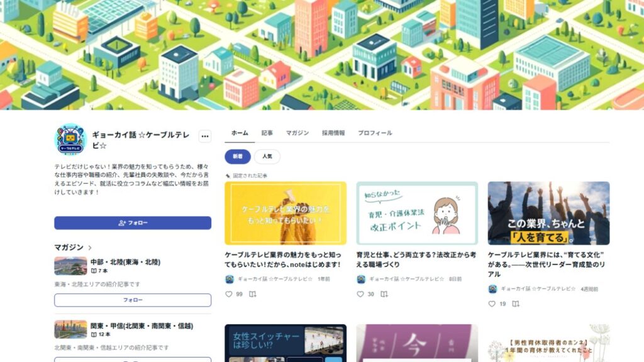Open the three-dot more options menu
This screenshot has height=362, width=644.
click(x=204, y=136)
